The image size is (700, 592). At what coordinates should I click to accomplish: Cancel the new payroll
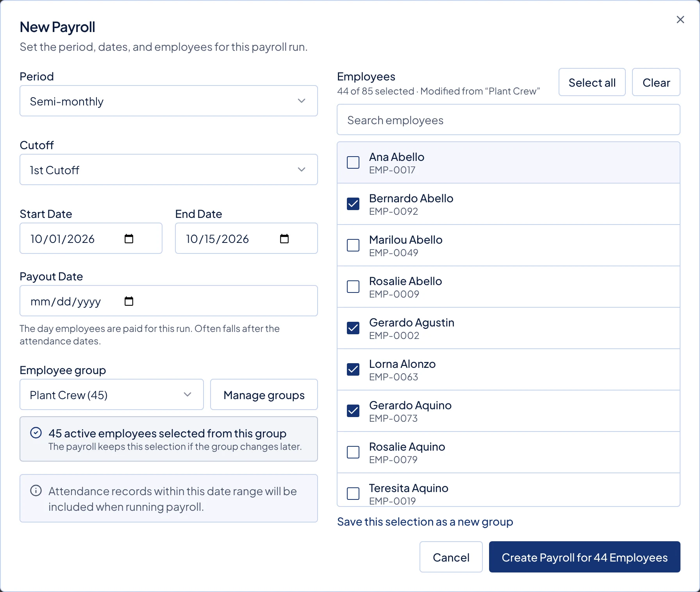click(451, 557)
